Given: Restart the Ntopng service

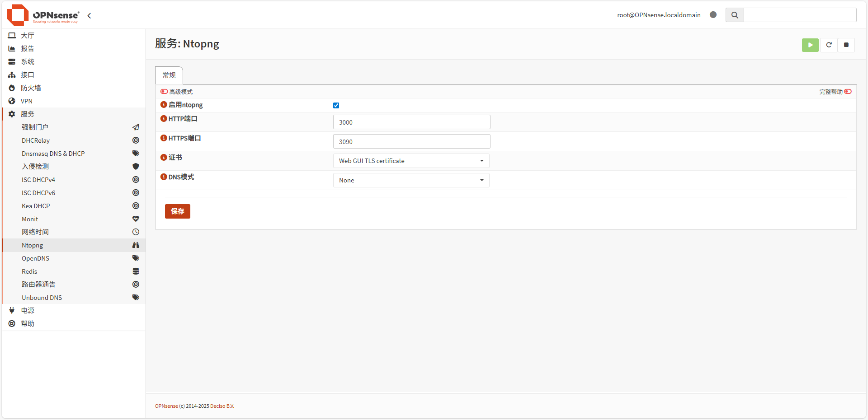Looking at the screenshot, I should 829,45.
